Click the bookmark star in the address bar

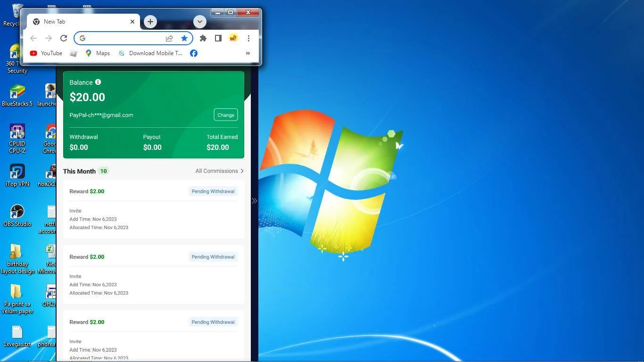click(x=184, y=38)
